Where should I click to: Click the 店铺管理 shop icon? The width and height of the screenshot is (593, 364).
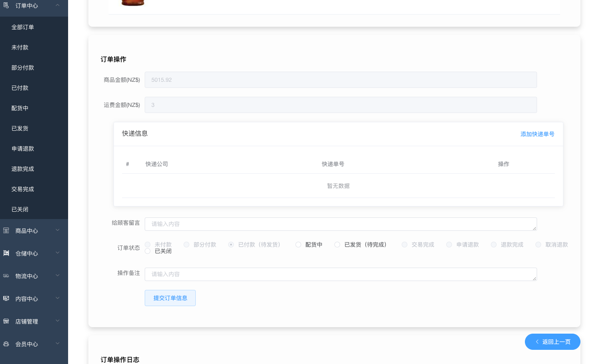pos(6,321)
